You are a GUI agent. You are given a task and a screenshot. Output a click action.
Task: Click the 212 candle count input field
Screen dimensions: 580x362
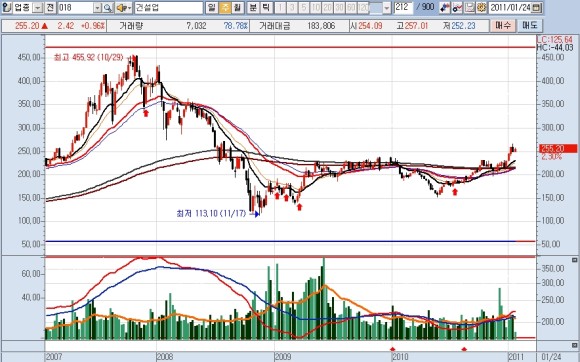tap(403, 7)
